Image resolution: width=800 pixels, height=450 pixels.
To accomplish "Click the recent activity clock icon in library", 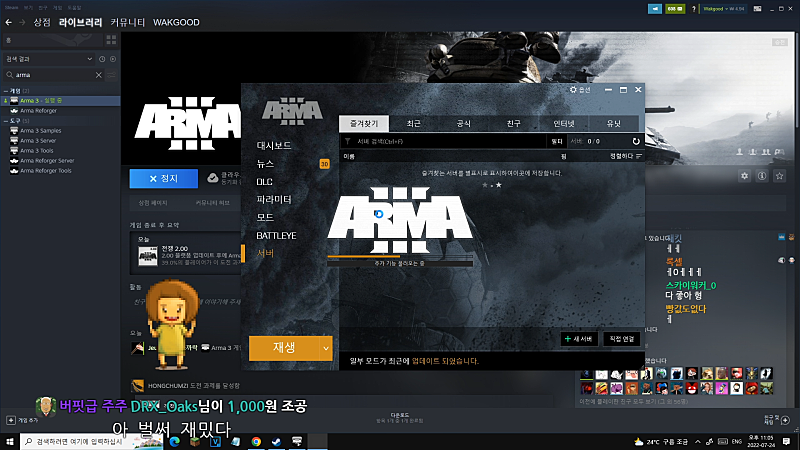I will coord(102,59).
